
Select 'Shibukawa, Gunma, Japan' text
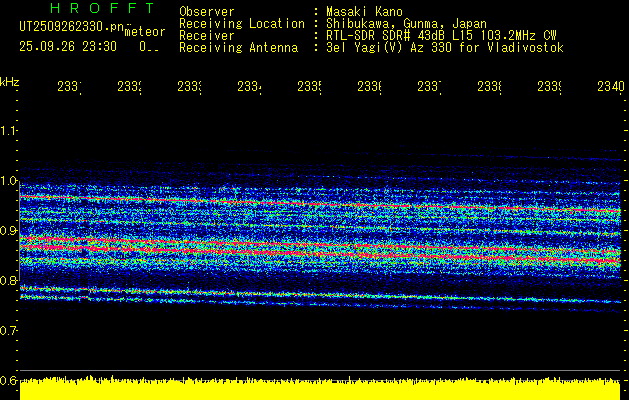[406, 24]
